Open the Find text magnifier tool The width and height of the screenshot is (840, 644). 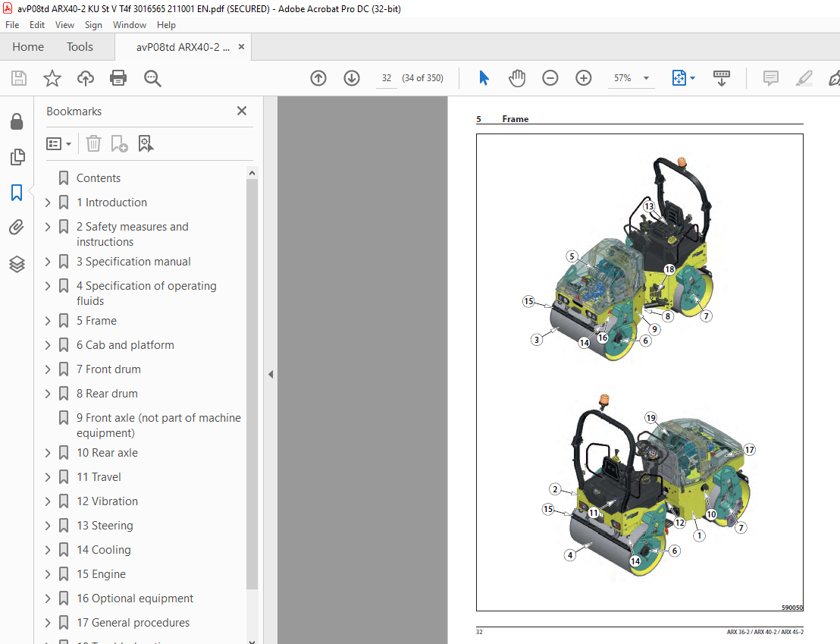[152, 78]
